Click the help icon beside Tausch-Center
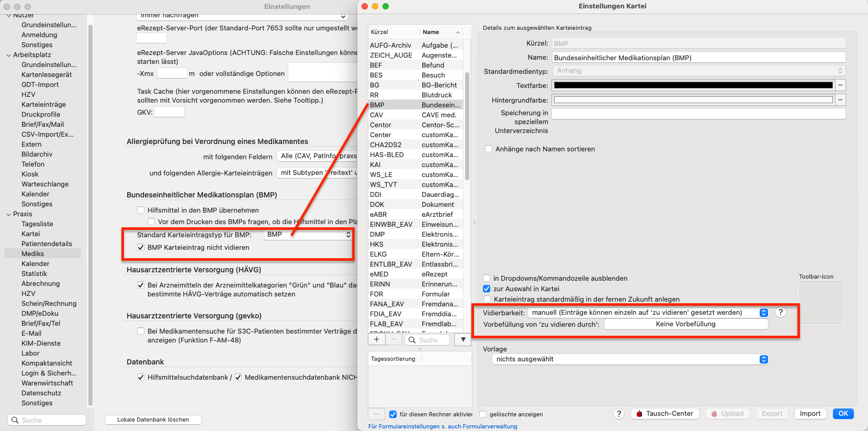This screenshot has width=868, height=431. pyautogui.click(x=619, y=414)
